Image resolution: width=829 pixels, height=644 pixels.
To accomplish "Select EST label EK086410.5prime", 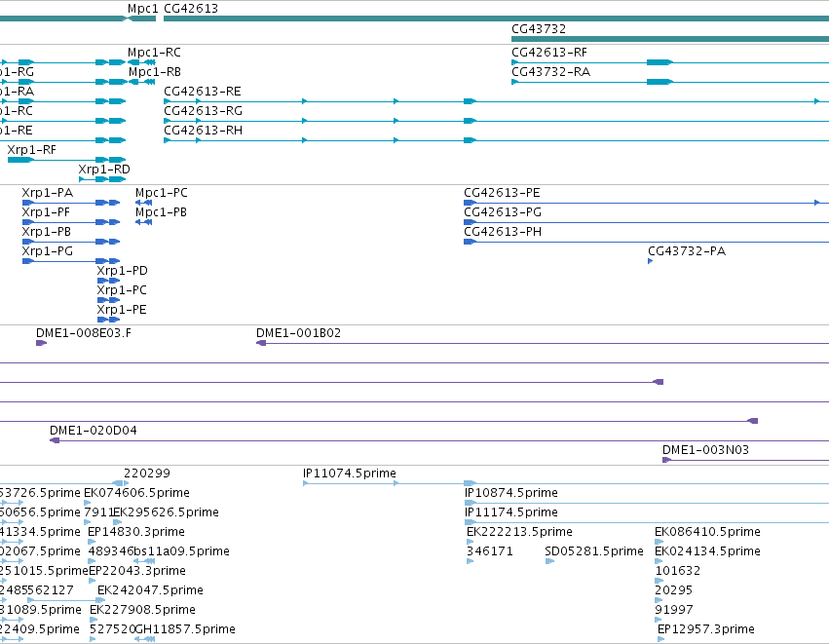I will tap(707, 532).
